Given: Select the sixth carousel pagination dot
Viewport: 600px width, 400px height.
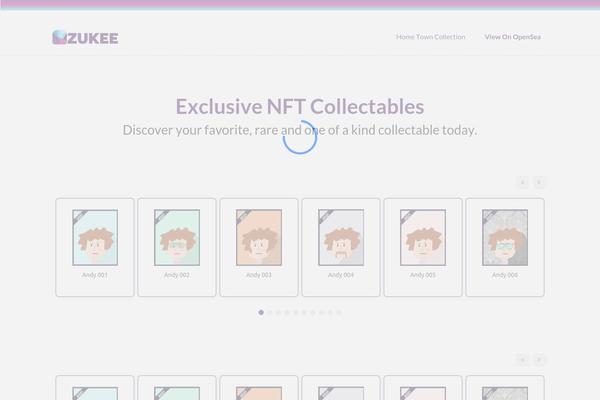Looking at the screenshot, I should pyautogui.click(x=304, y=312).
